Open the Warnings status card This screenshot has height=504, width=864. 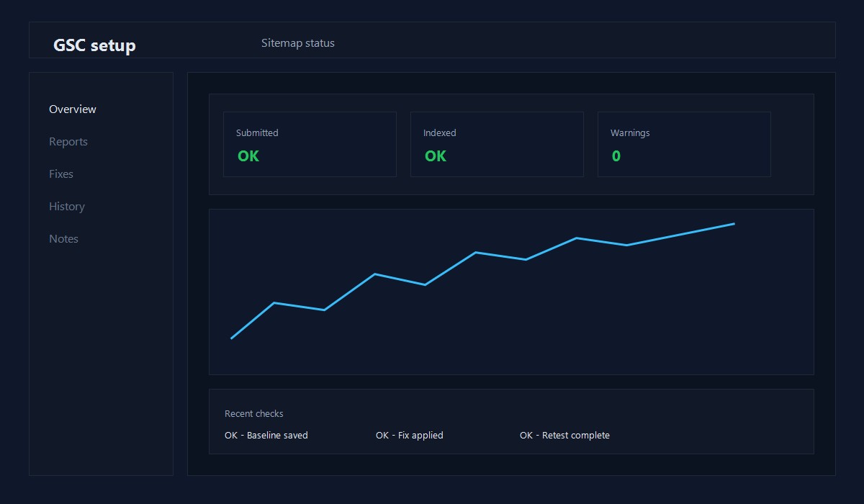click(684, 144)
